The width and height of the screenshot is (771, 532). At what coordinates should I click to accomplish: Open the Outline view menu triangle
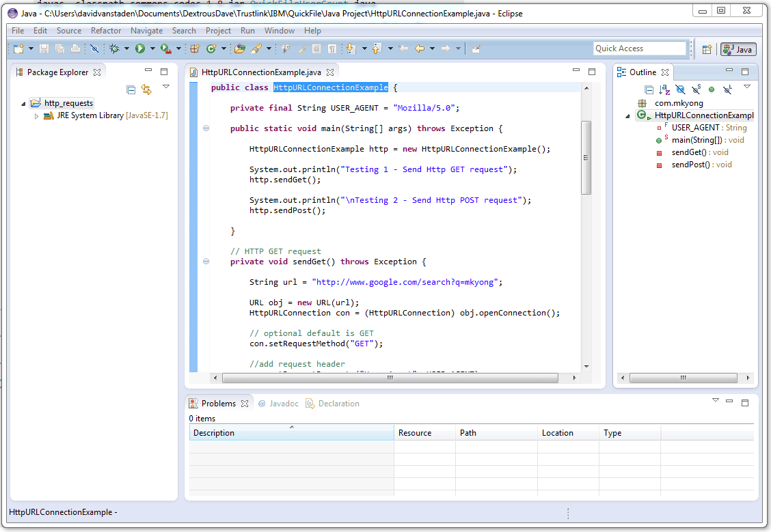[x=747, y=87]
